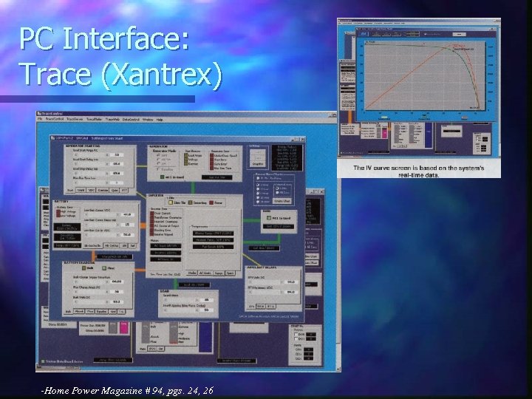This screenshot has width=532, height=399.
Task: Select the Exercise tab in Generator Starting
Action: click(103, 191)
